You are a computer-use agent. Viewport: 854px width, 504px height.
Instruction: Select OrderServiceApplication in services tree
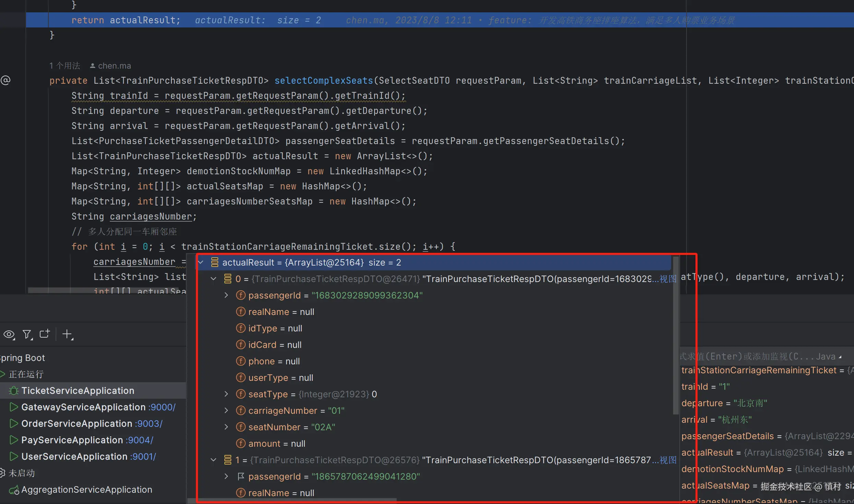click(77, 424)
